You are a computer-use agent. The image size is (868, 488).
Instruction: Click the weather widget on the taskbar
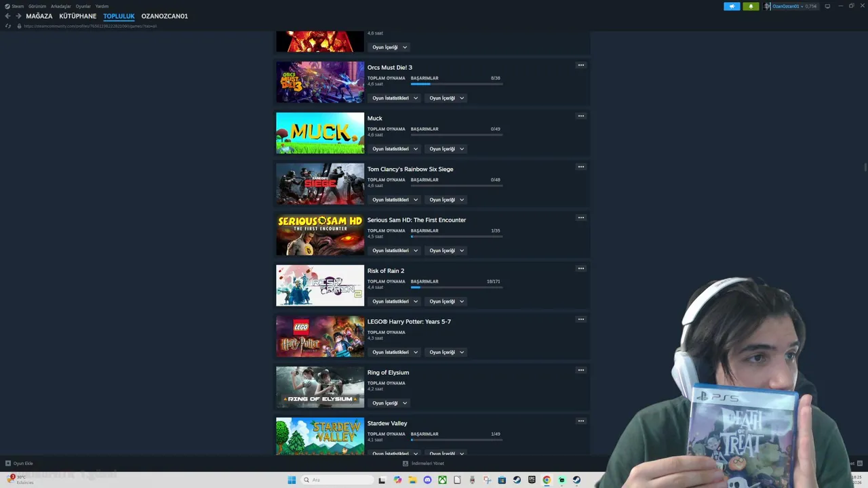(x=20, y=479)
